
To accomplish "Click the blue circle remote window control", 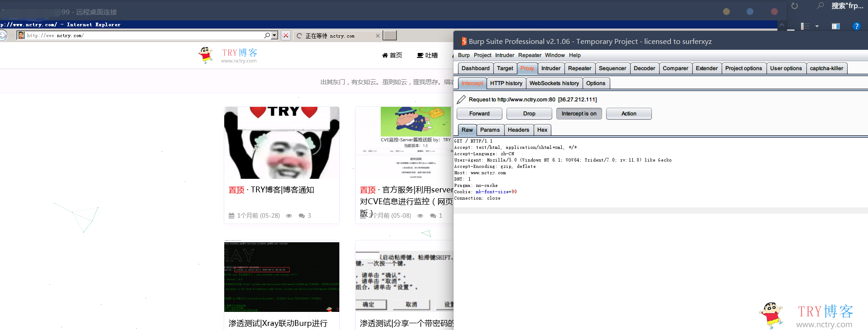I will tap(750, 12).
